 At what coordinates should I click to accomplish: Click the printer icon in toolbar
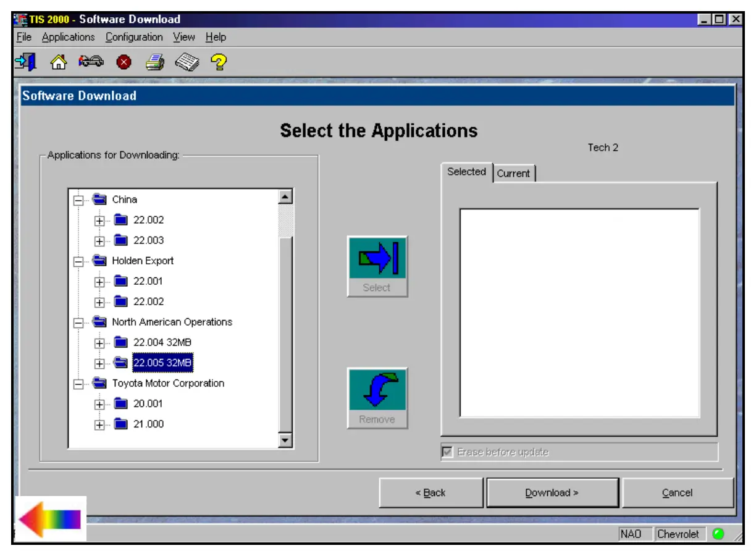pyautogui.click(x=155, y=62)
